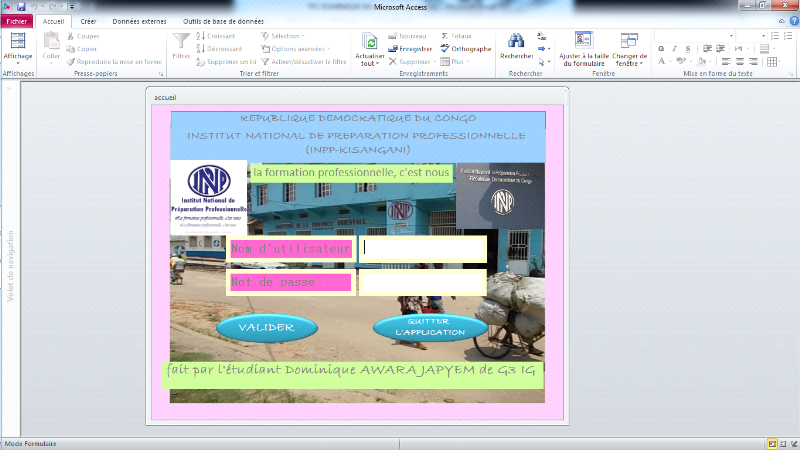Toggle italic text formatting

pyautogui.click(x=674, y=48)
